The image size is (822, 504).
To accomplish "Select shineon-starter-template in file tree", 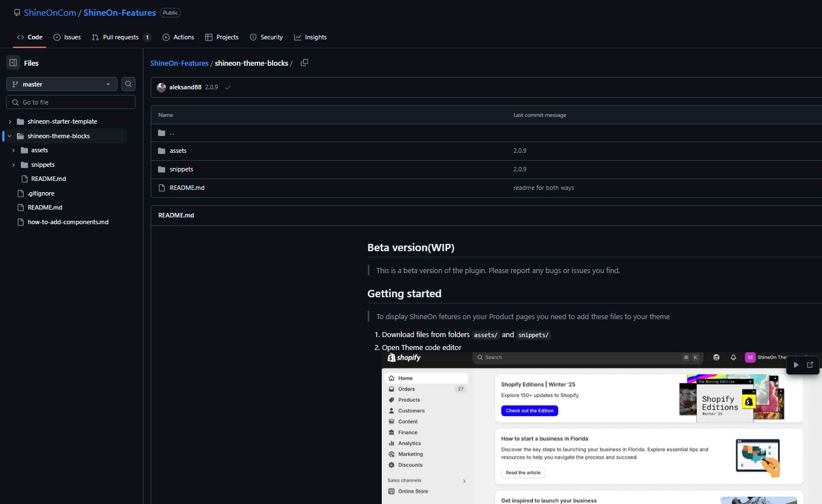I will point(62,121).
